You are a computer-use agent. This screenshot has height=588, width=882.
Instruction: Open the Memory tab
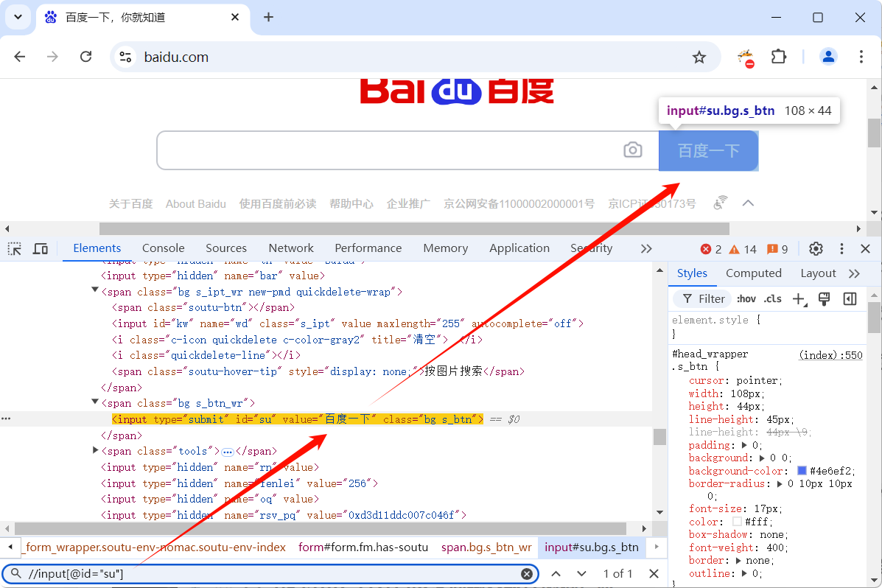tap(446, 248)
